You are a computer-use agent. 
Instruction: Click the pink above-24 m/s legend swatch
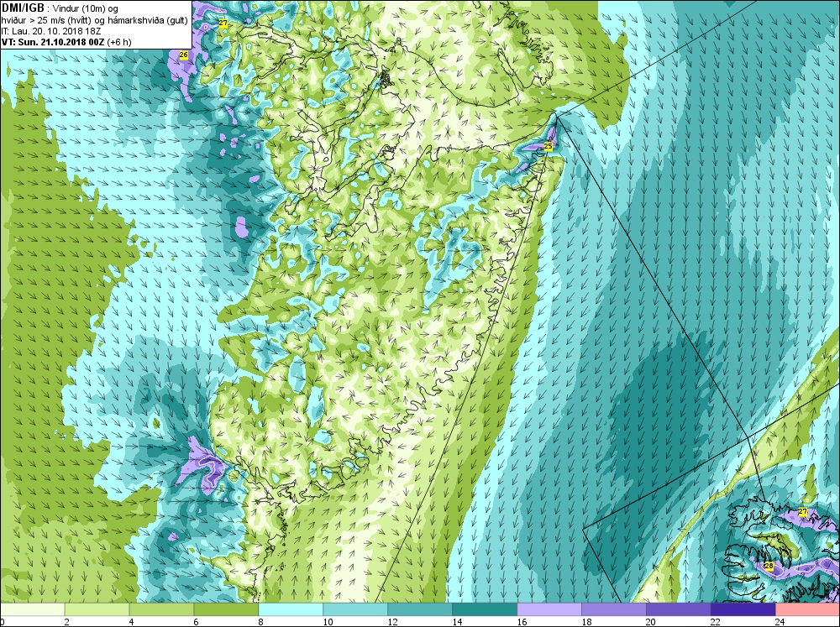tap(807, 610)
